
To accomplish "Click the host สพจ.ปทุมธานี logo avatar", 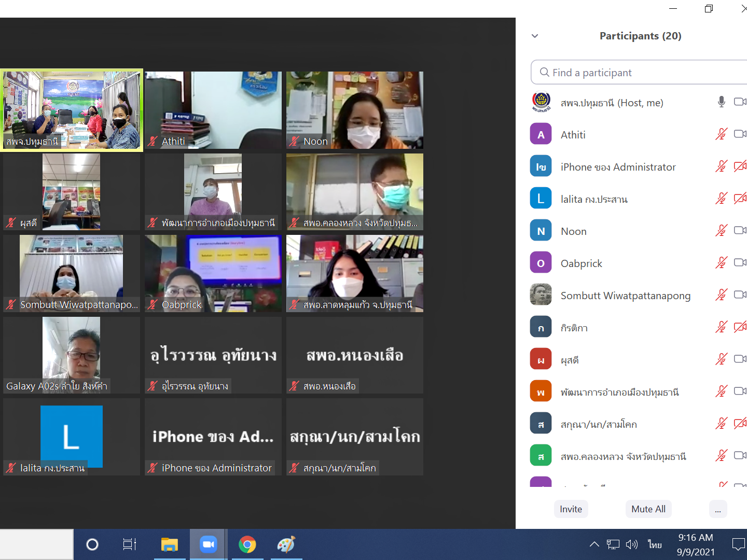I will [541, 102].
